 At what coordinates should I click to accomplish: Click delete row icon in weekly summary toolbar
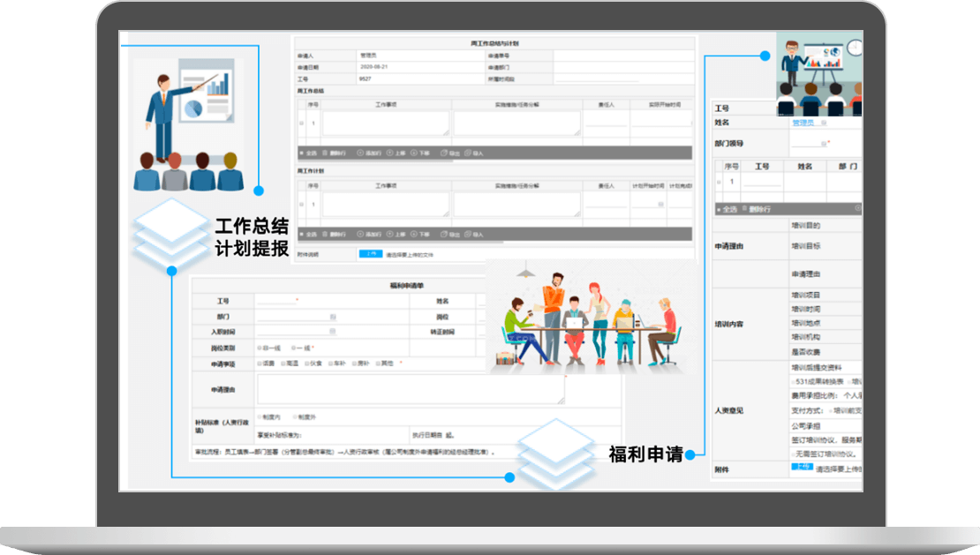point(325,153)
